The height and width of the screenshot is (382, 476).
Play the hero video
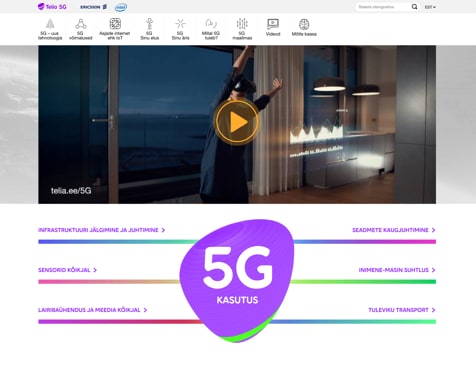(237, 122)
